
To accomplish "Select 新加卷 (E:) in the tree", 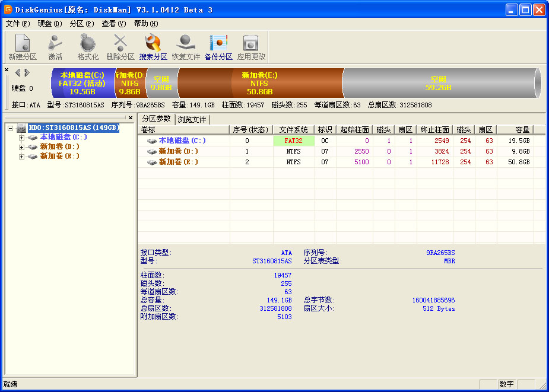I will click(x=59, y=156).
